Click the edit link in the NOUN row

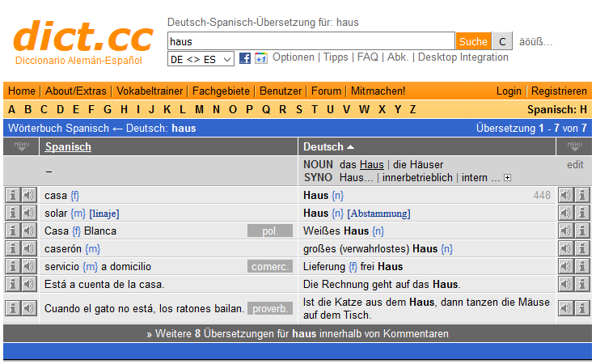tap(575, 165)
